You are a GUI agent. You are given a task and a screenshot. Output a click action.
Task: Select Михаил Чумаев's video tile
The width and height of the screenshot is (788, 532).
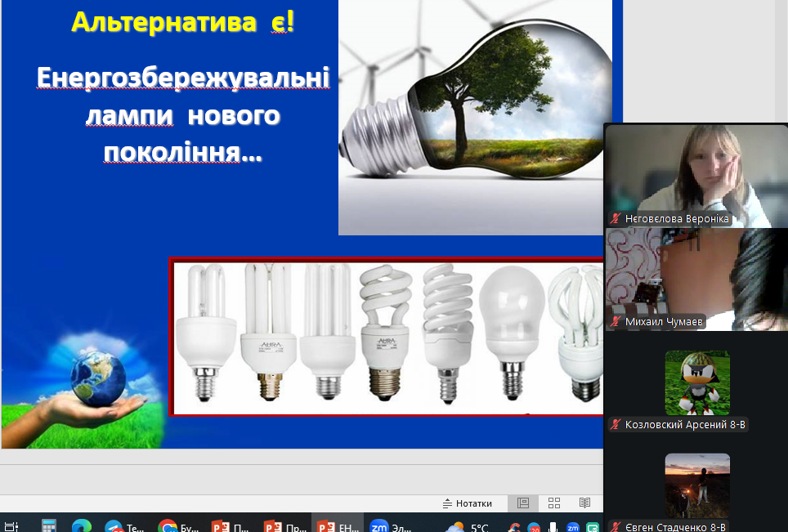pyautogui.click(x=695, y=274)
